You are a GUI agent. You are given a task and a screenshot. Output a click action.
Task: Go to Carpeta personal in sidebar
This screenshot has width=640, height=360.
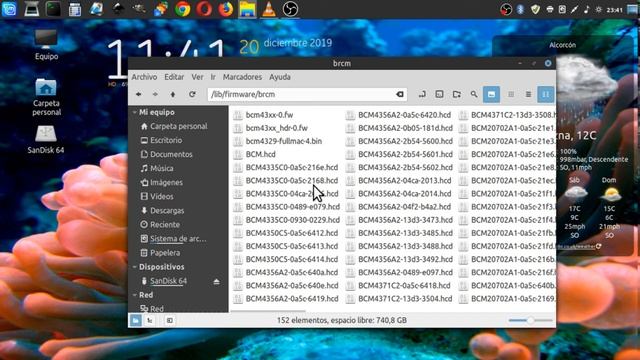(x=178, y=127)
